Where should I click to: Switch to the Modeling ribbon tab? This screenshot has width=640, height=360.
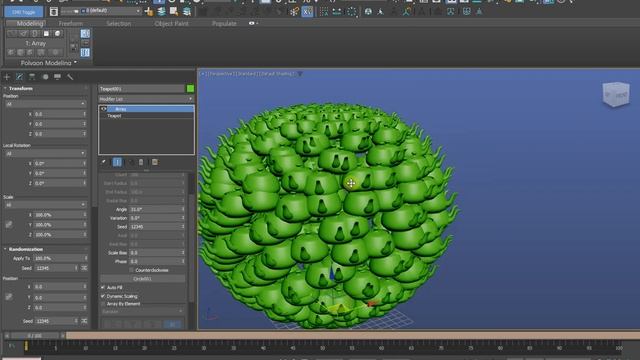point(30,23)
